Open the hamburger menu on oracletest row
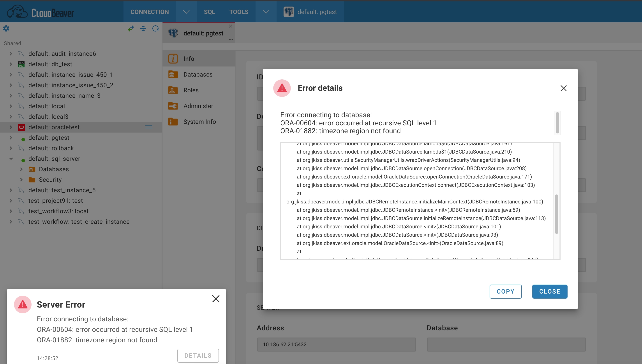The height and width of the screenshot is (364, 642). [149, 127]
